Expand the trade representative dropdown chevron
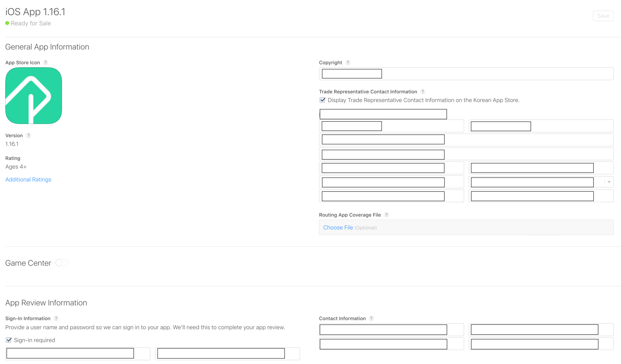 coord(609,182)
